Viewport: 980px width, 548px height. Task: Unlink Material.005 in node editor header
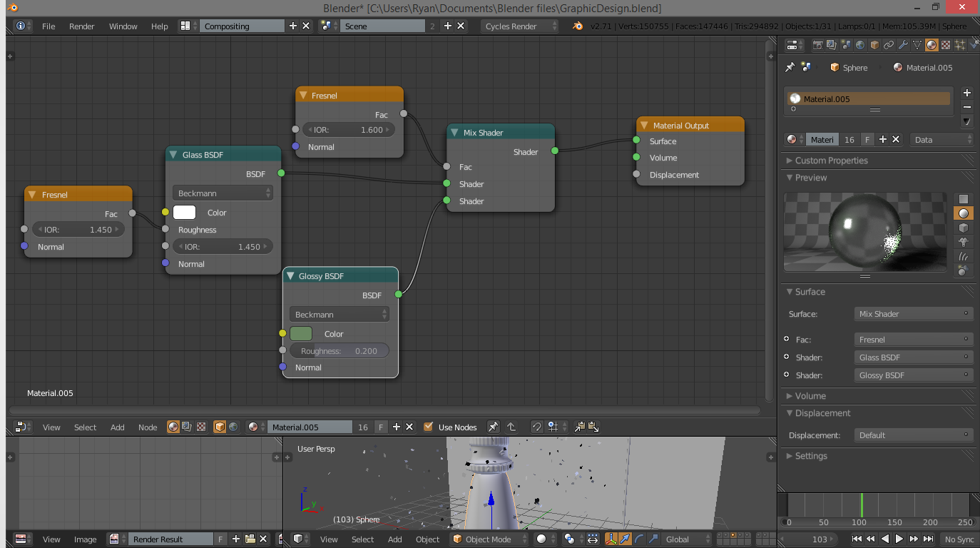click(409, 427)
